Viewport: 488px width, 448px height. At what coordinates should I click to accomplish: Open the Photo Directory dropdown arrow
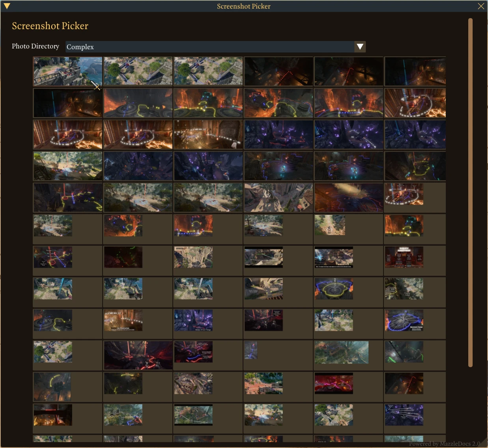click(x=360, y=47)
